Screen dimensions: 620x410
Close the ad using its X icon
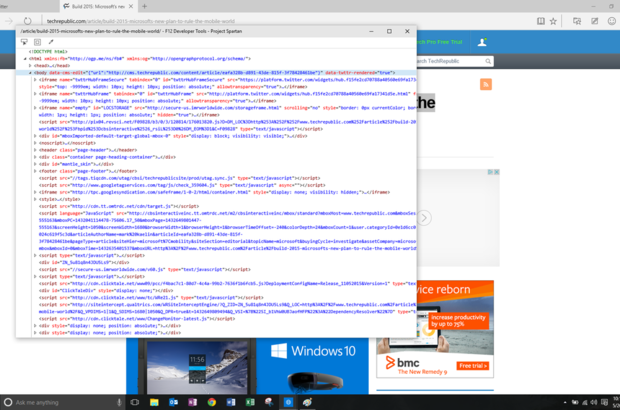point(497,172)
